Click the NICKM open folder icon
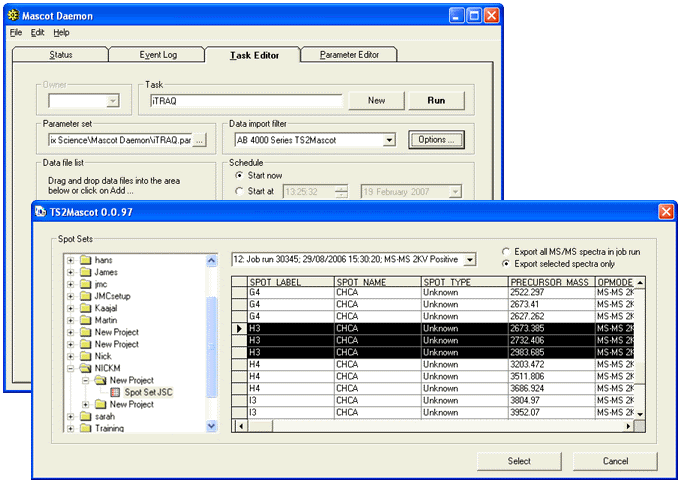 85,368
